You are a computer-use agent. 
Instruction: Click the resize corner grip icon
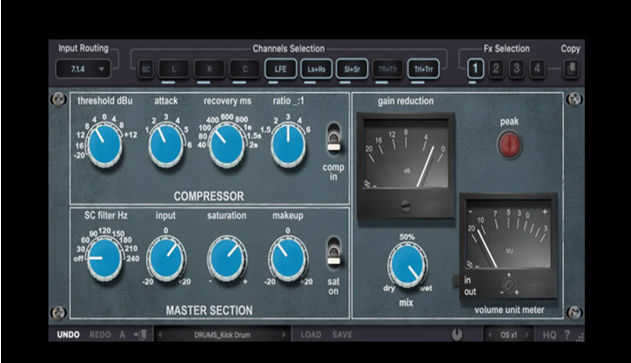coord(580,337)
